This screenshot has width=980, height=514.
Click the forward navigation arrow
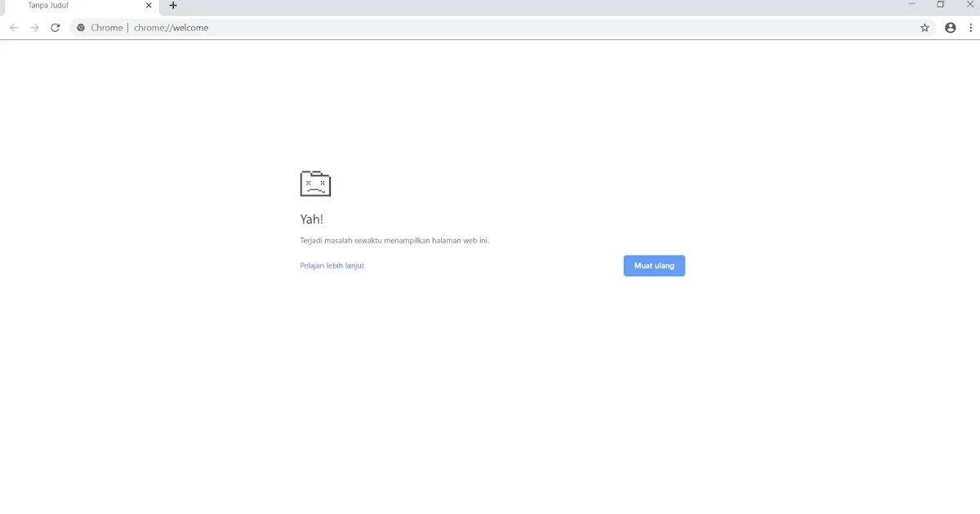[34, 27]
